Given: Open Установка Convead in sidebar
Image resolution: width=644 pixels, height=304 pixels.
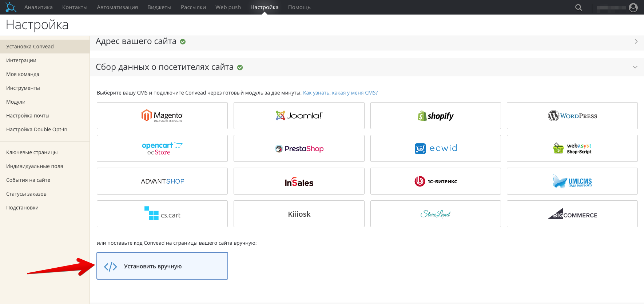Looking at the screenshot, I should (x=45, y=47).
